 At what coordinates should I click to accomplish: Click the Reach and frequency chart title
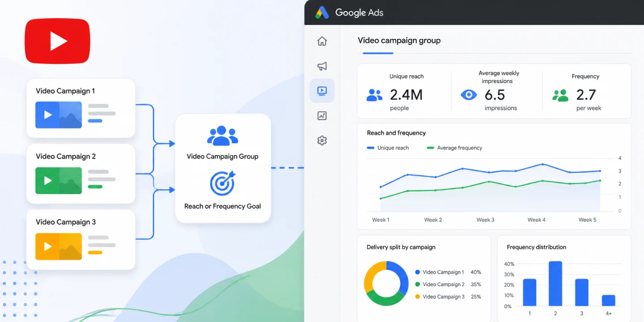tap(396, 133)
